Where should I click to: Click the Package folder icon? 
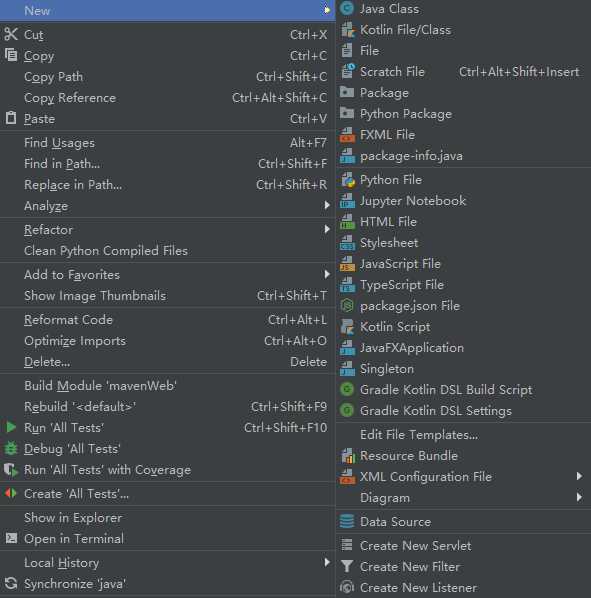[x=347, y=92]
